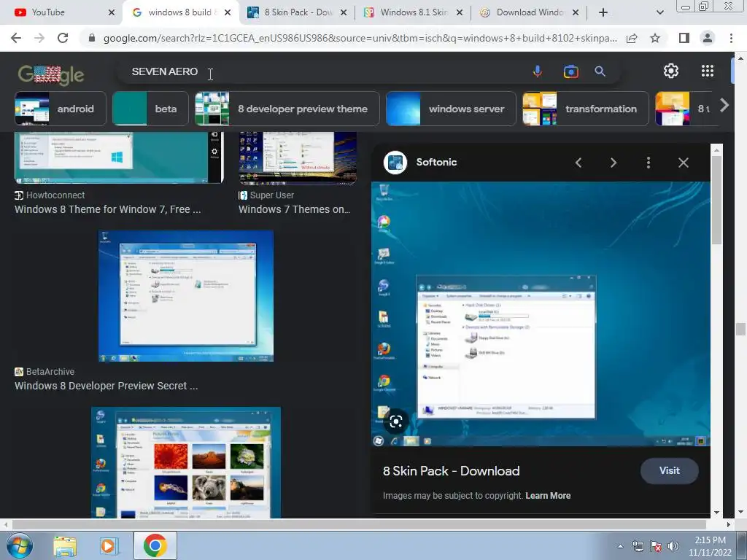Open the Chrome taskbar button
The width and height of the screenshot is (747, 560).
pos(155,545)
